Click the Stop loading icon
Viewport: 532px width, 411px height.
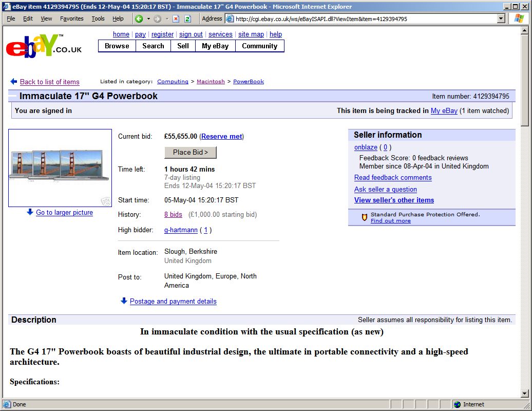(176, 18)
